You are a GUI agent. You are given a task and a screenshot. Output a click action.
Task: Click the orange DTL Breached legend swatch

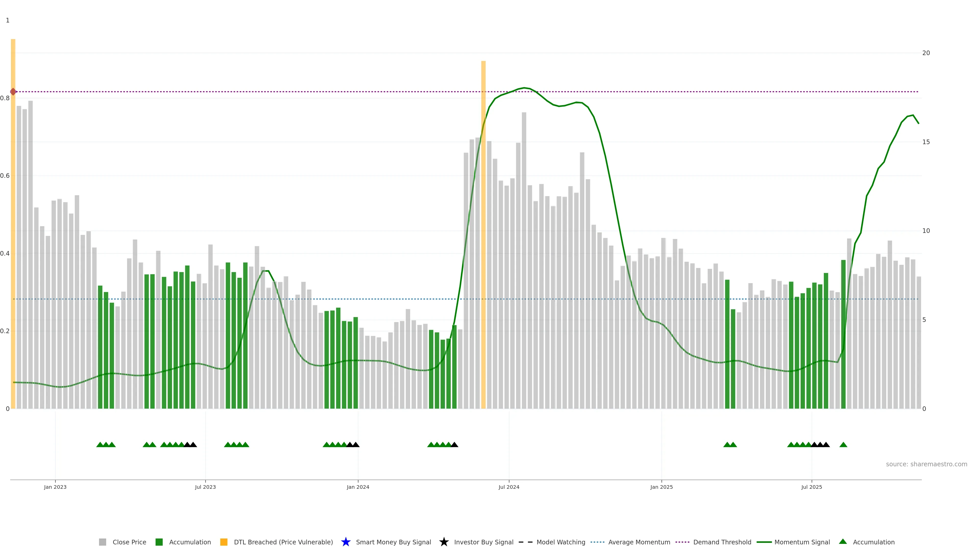click(224, 542)
